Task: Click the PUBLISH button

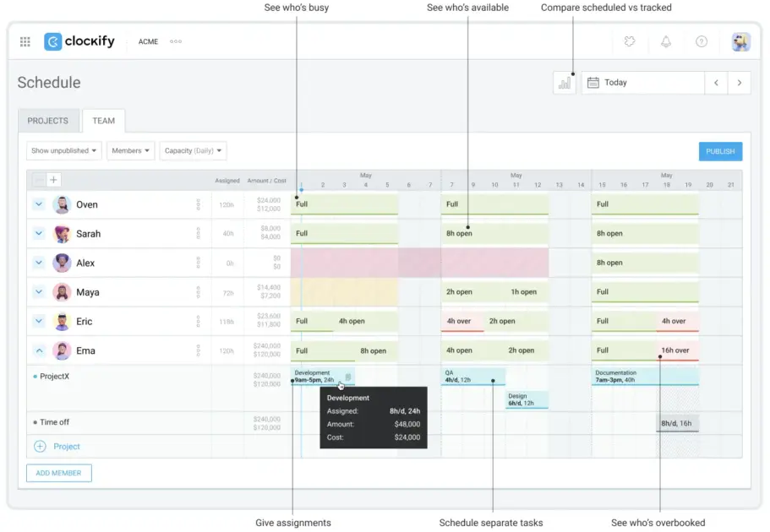Action: pos(720,151)
